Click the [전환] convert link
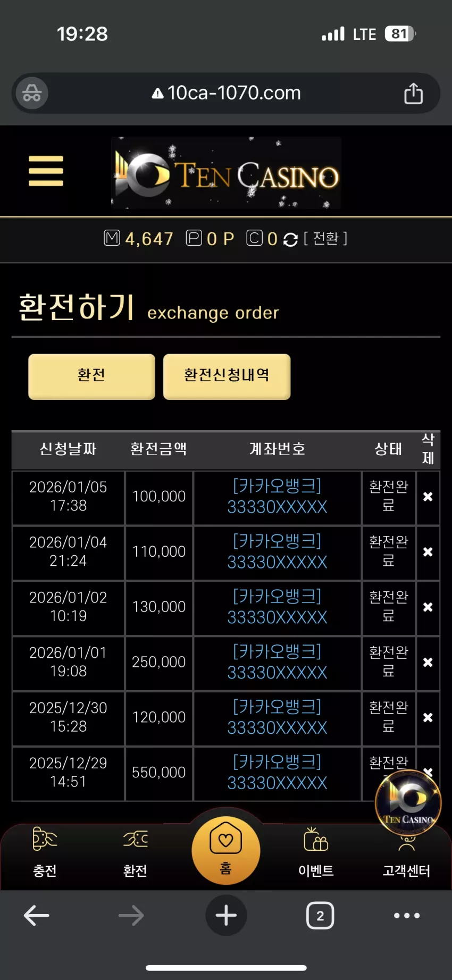 point(325,238)
